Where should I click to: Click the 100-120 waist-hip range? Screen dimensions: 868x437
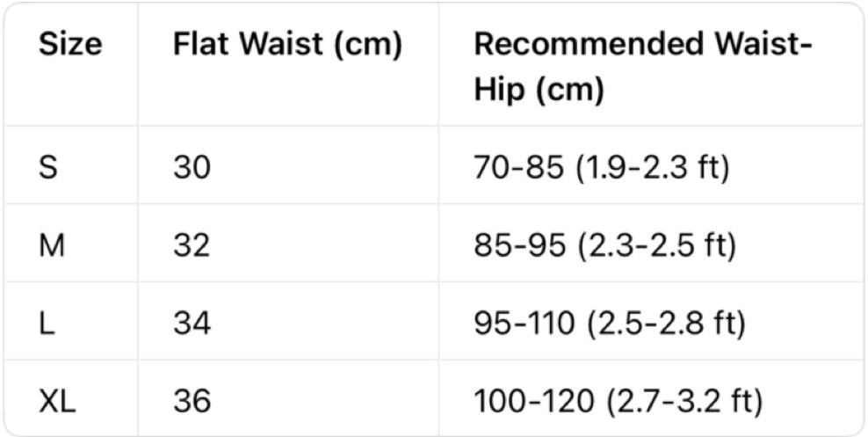532,402
